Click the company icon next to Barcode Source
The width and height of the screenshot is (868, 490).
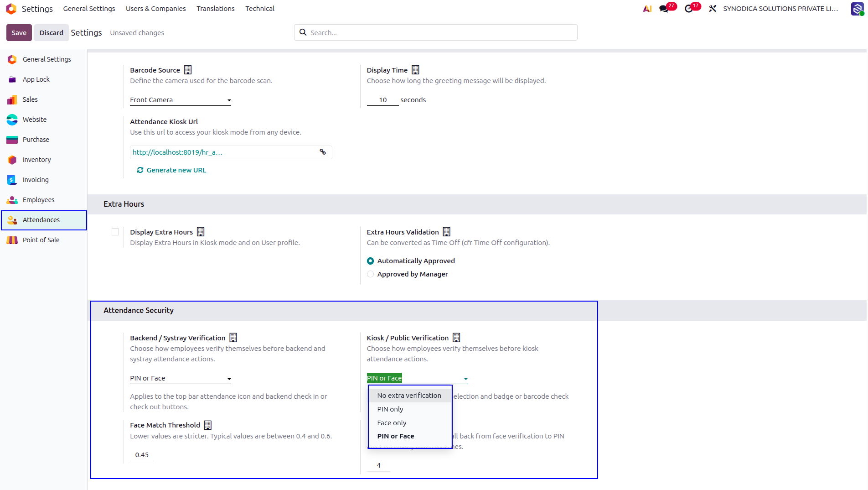(188, 70)
